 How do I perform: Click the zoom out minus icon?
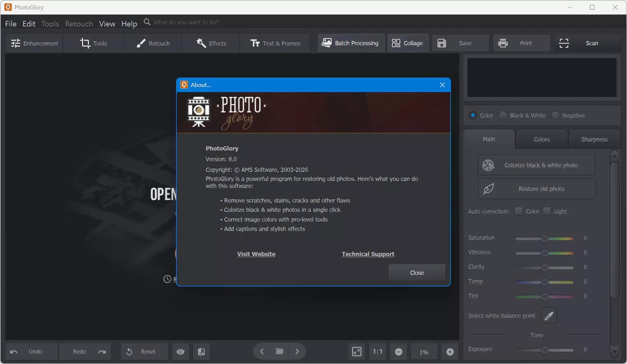point(399,352)
